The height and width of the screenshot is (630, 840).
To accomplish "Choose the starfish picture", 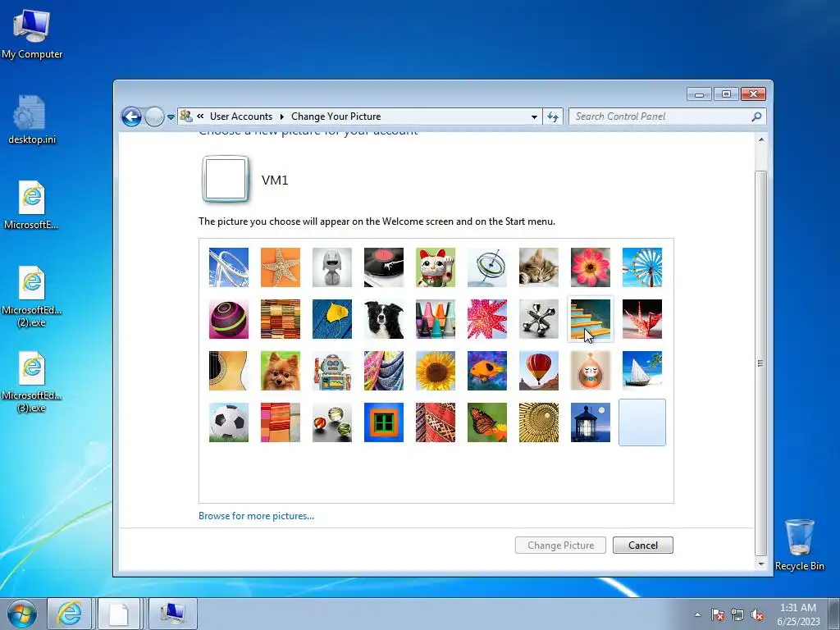I will (281, 267).
